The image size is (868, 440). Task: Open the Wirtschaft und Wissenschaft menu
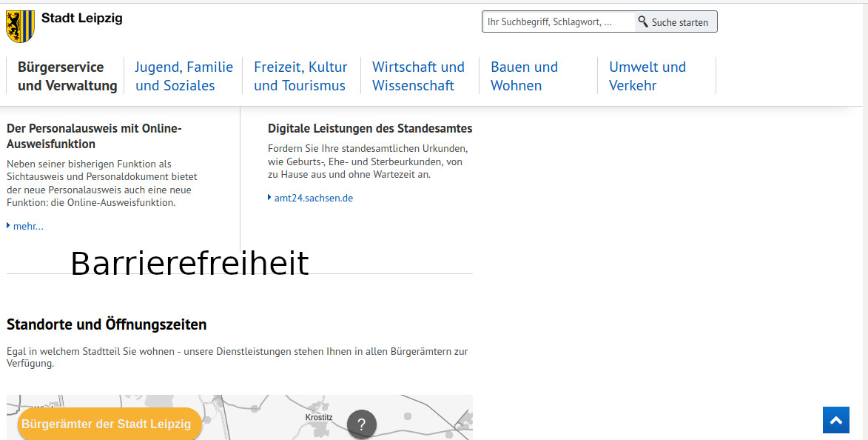[418, 76]
